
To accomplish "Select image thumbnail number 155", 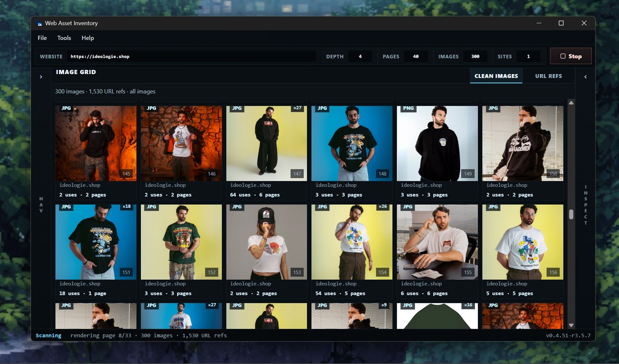I will click(437, 242).
